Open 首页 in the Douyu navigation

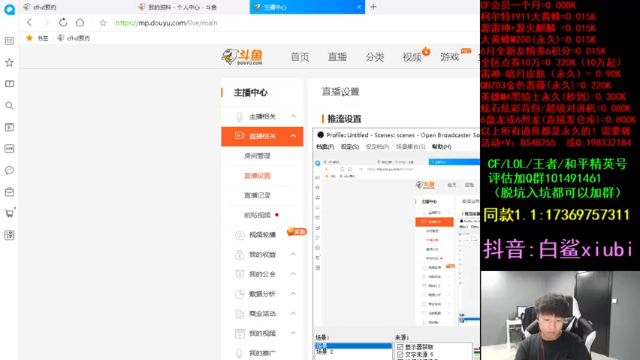pos(300,57)
